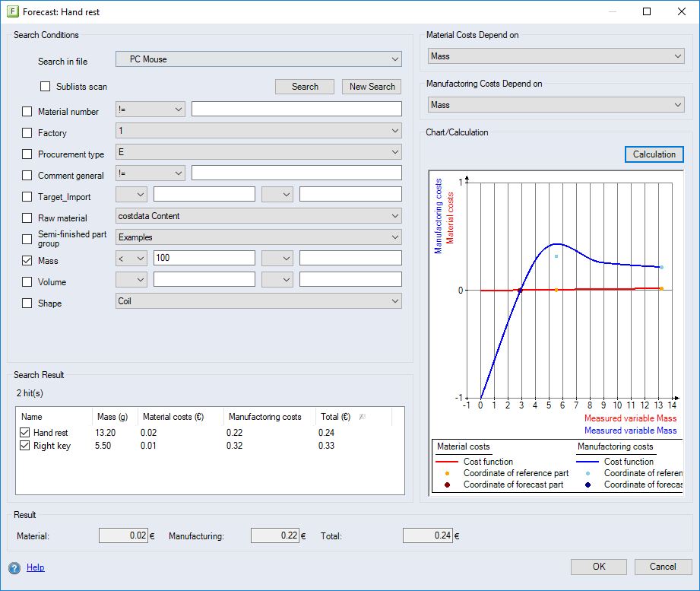This screenshot has height=591, width=700.
Task: Uncheck the Right key result row
Action: pos(26,446)
